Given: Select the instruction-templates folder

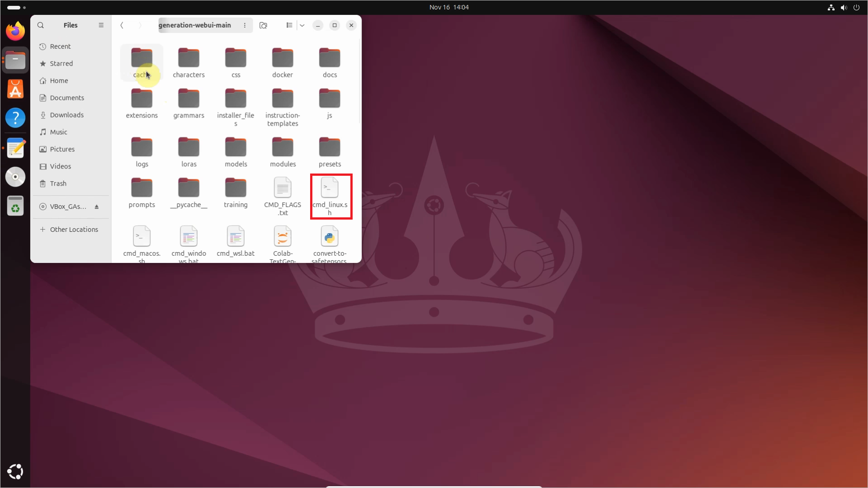Looking at the screenshot, I should [283, 107].
